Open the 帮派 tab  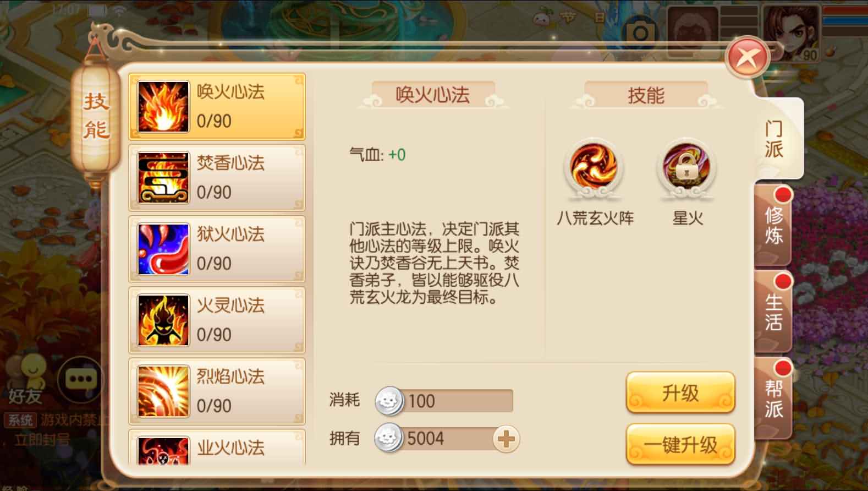click(x=773, y=399)
